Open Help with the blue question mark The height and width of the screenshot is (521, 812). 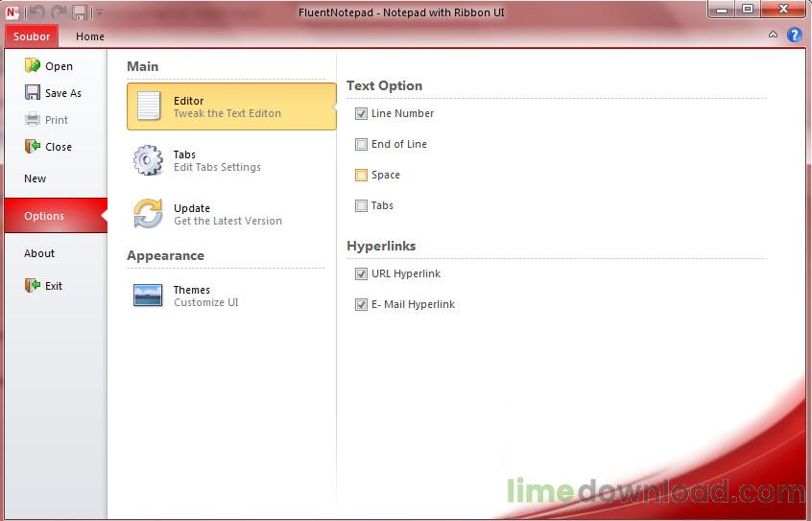(795, 35)
